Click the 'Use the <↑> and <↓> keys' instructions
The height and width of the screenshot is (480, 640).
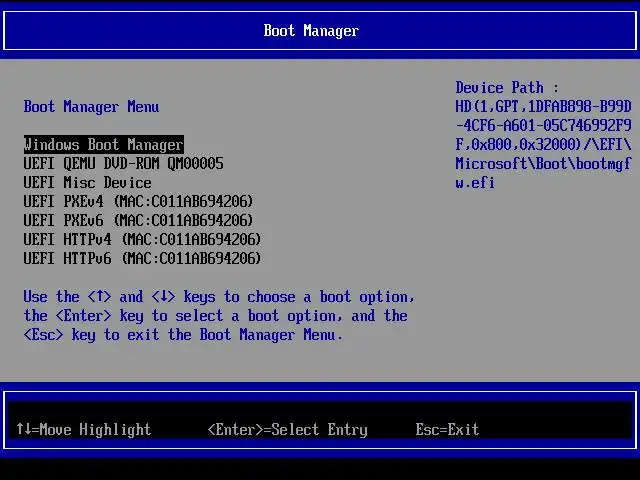pos(219,316)
